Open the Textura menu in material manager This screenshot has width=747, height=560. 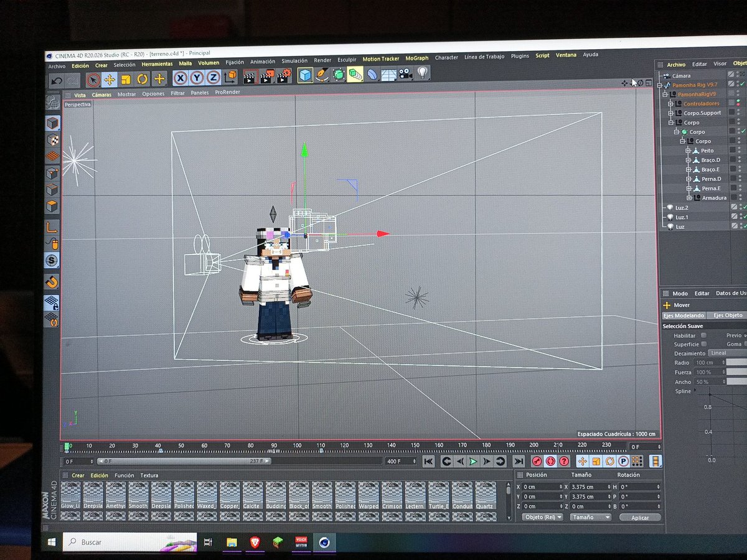(149, 475)
